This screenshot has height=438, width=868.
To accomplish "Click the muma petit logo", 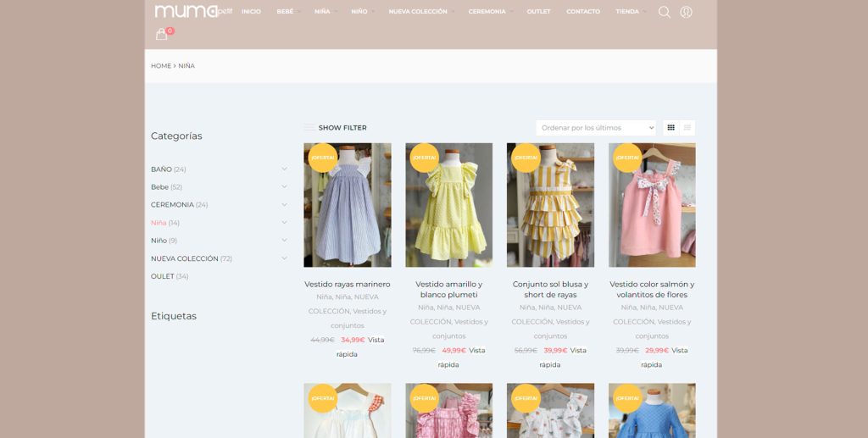I will [x=192, y=11].
